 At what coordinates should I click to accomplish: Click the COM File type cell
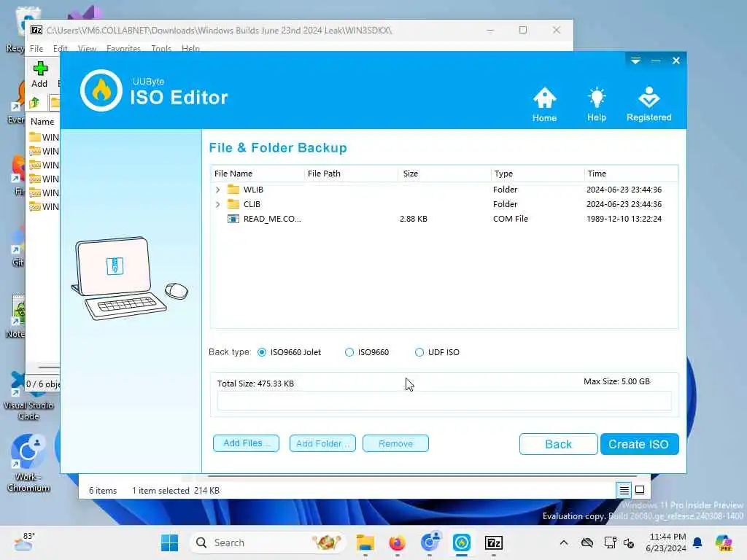(x=510, y=219)
